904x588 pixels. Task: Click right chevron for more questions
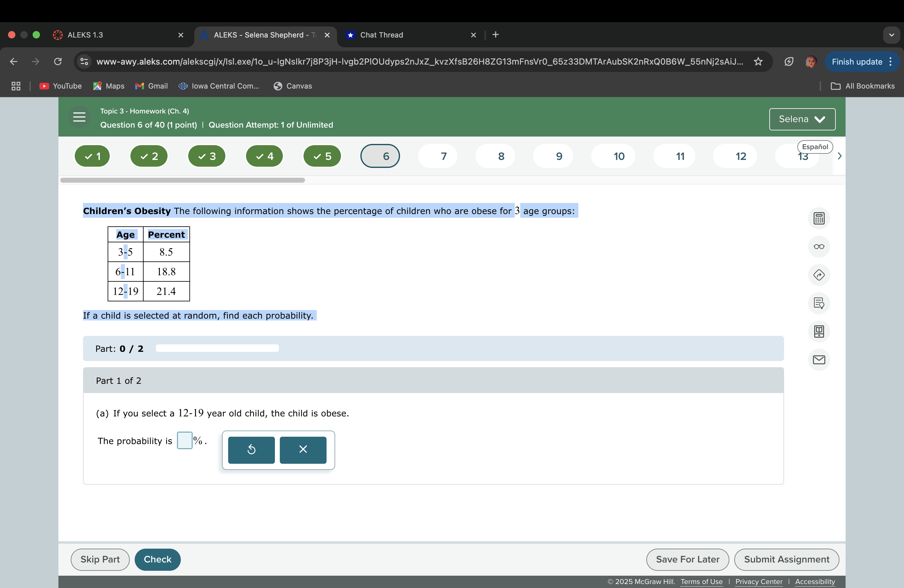point(839,156)
